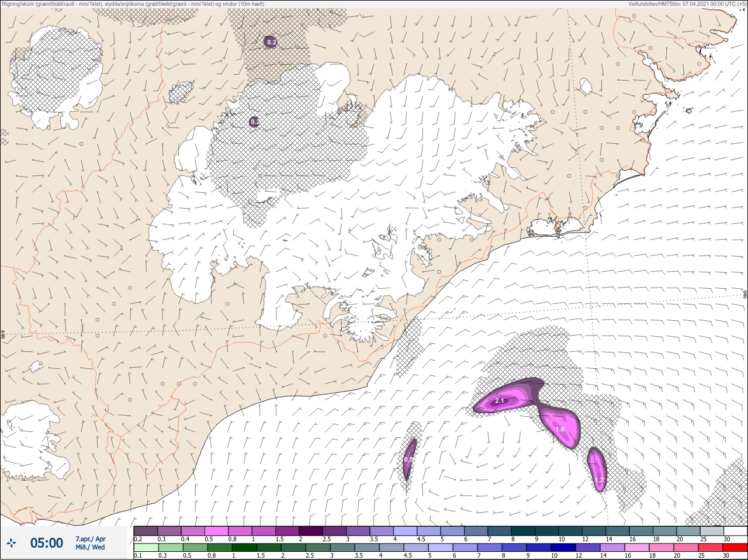Pick the palest green swatch at 0.1
The image size is (748, 560).
point(146,548)
